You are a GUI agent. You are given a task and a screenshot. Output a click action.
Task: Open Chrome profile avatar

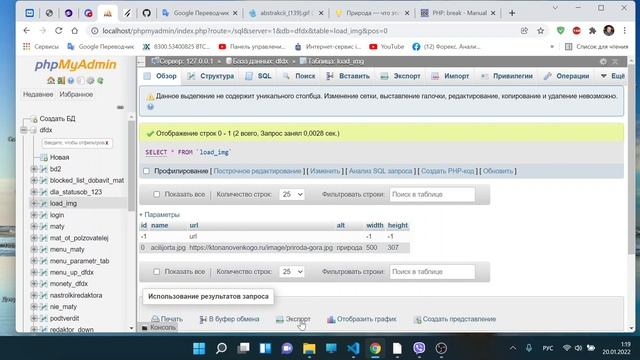609,31
